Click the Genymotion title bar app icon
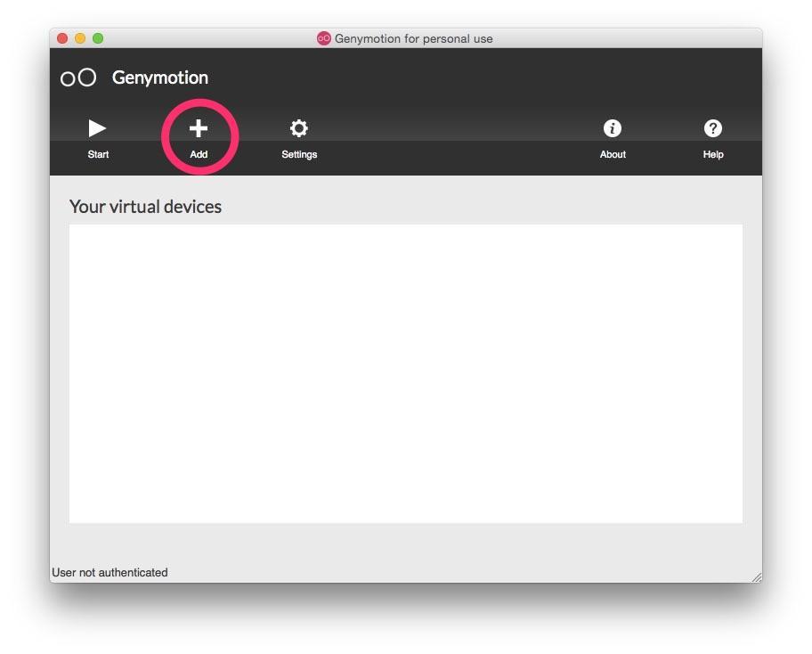This screenshot has width=812, height=654. [x=324, y=38]
